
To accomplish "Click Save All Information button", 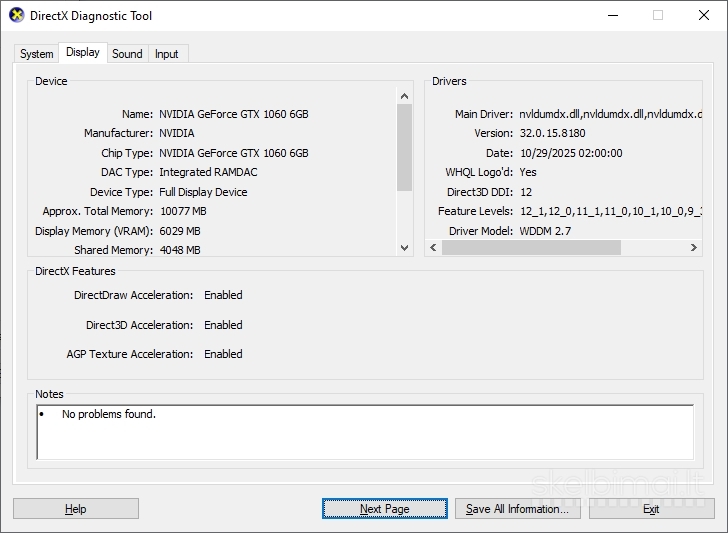I will click(x=518, y=509).
